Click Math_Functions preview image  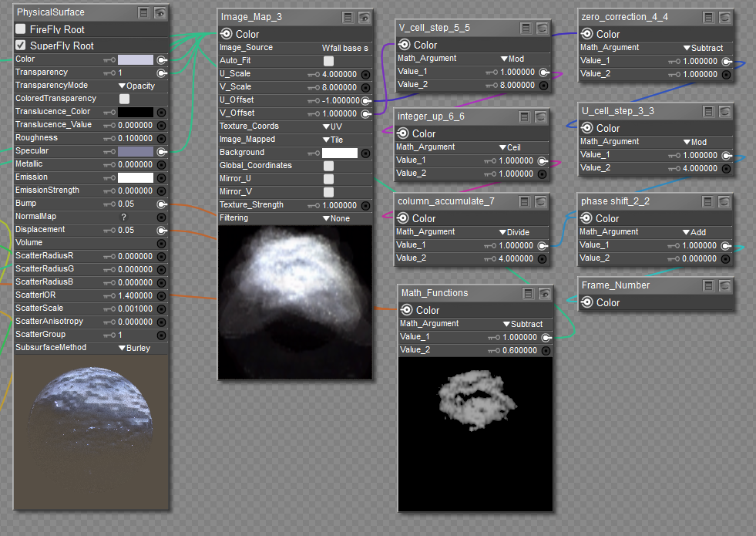[475, 434]
